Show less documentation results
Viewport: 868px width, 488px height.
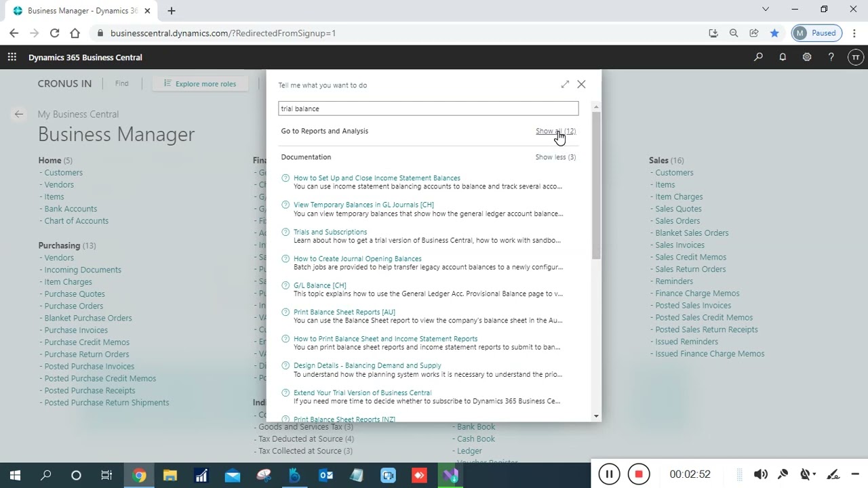pos(555,157)
